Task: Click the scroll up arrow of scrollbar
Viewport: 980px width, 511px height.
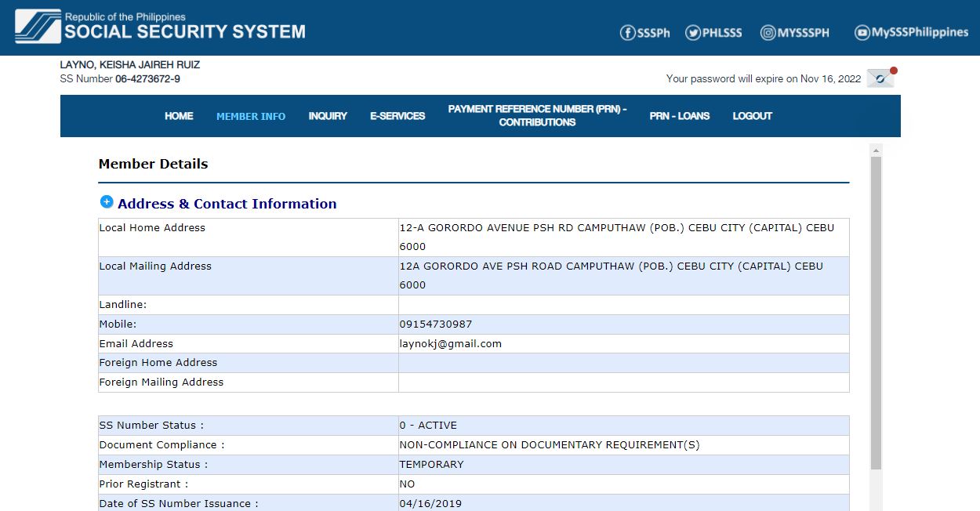Action: pos(876,150)
